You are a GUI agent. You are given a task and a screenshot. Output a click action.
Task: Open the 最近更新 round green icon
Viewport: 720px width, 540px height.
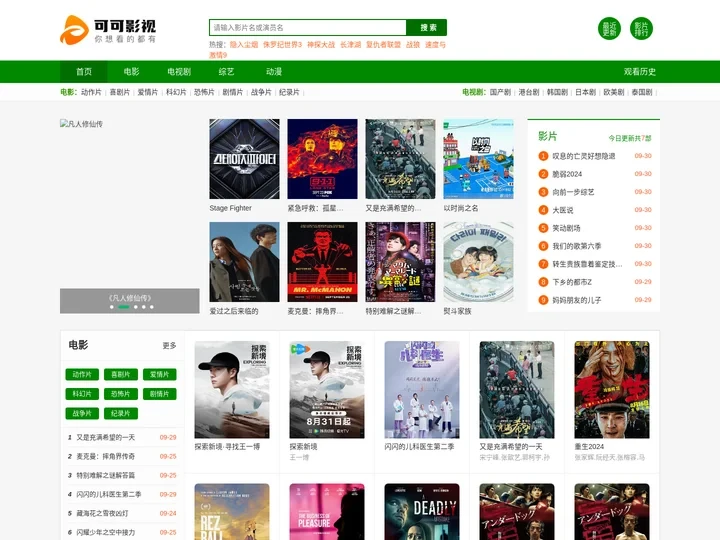tap(609, 28)
